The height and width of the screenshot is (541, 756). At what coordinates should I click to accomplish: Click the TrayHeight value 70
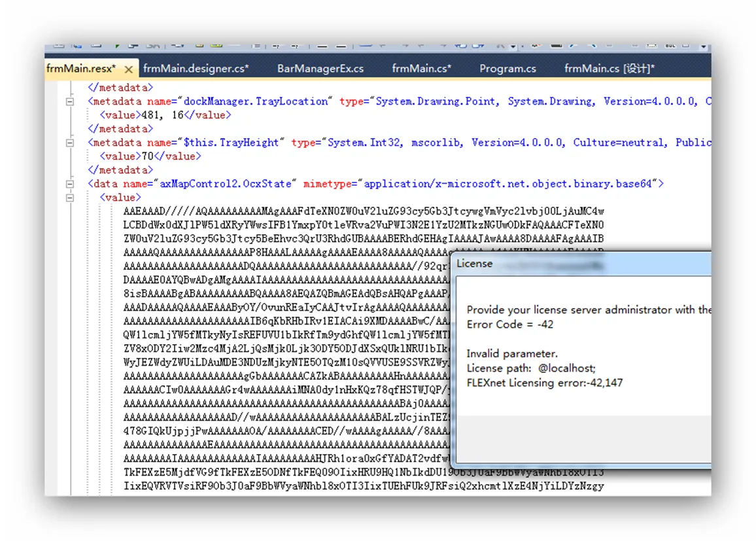(x=148, y=156)
